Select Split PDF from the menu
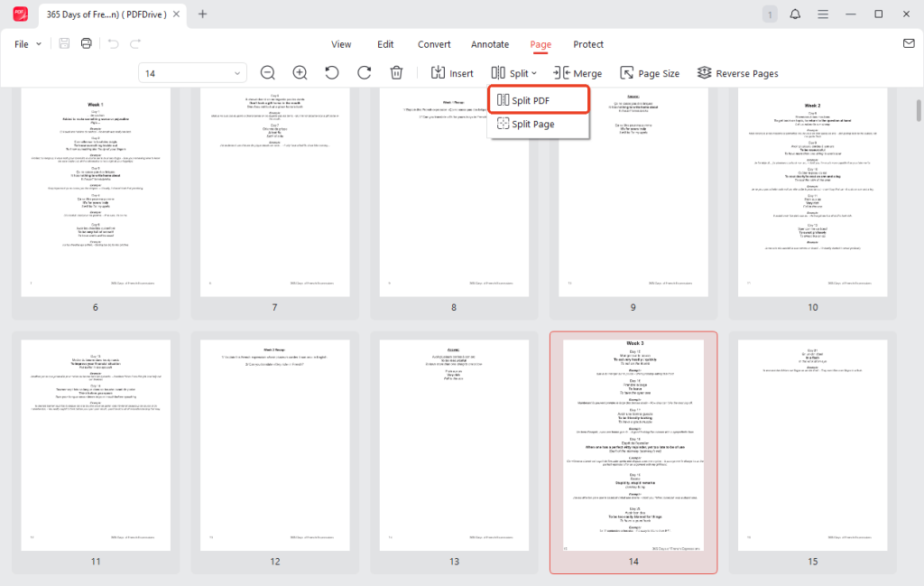Screen dimensions: 924x586 pos(538,101)
